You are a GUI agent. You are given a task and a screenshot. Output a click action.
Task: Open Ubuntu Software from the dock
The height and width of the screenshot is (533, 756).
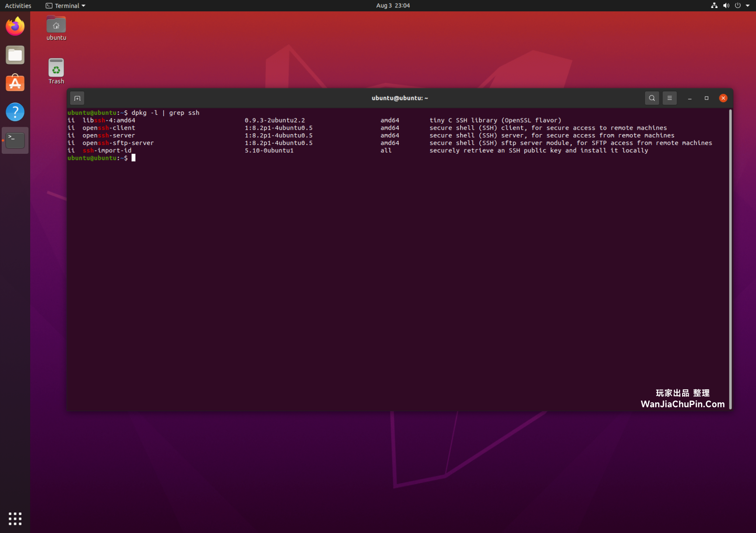coord(15,83)
